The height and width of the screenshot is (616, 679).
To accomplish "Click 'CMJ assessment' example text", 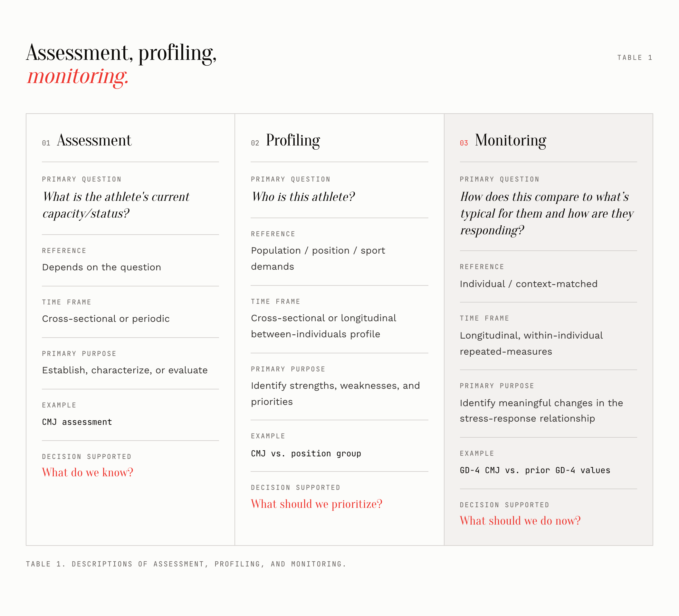I will pos(77,422).
